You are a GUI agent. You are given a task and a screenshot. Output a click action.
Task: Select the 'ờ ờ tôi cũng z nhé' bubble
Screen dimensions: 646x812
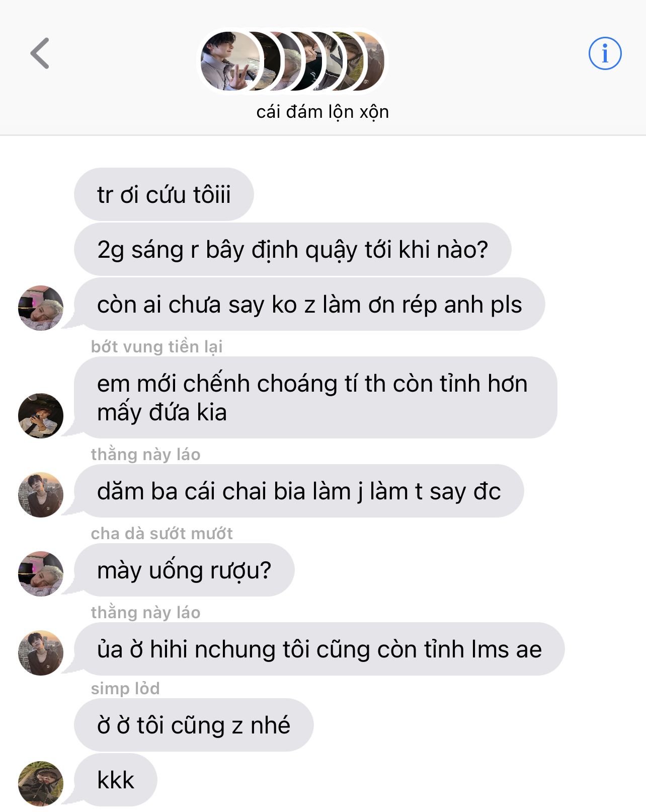(x=194, y=725)
